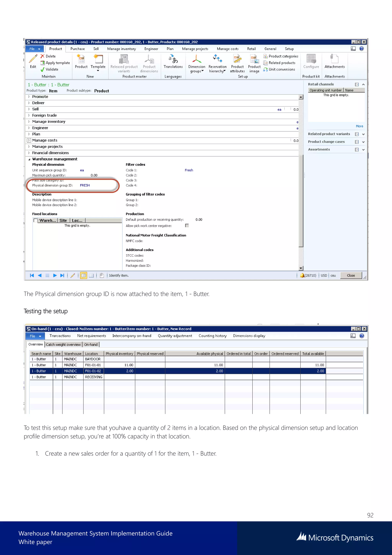
Task: Click scrollbar up arrow in product details
Action: [x=301, y=97]
